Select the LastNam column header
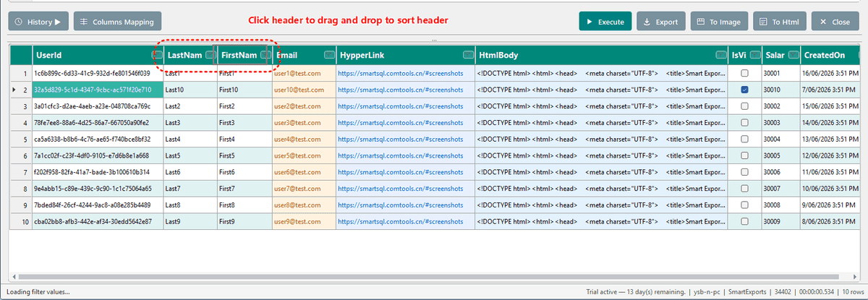 click(x=190, y=55)
